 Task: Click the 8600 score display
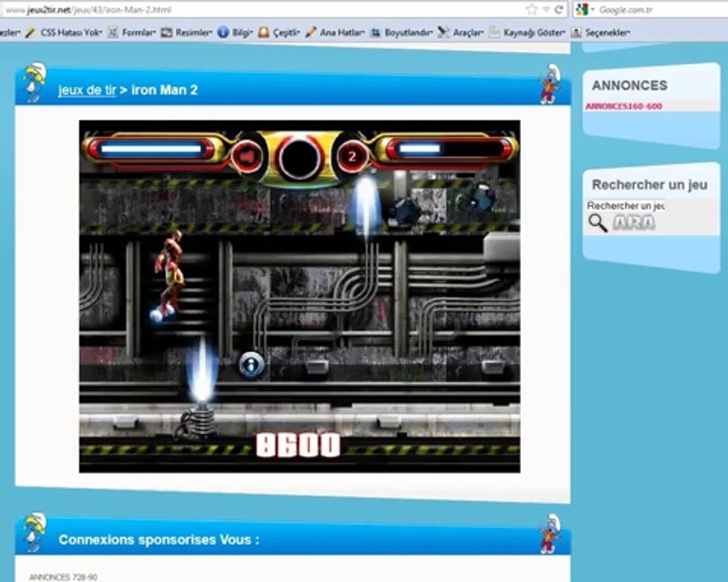point(298,445)
